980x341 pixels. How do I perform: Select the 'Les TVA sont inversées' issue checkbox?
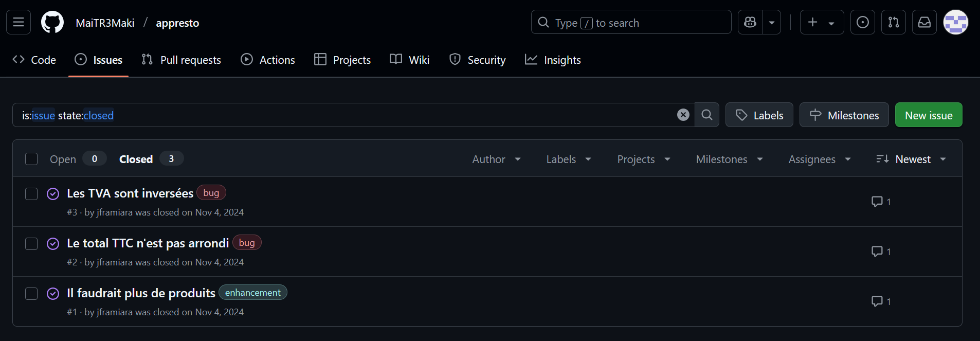31,194
